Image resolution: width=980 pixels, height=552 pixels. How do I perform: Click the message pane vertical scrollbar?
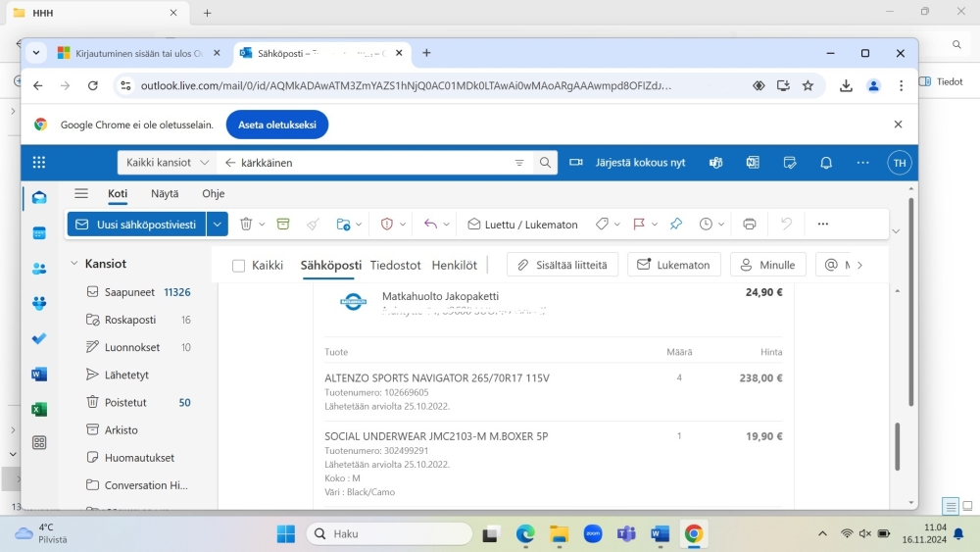[897, 446]
